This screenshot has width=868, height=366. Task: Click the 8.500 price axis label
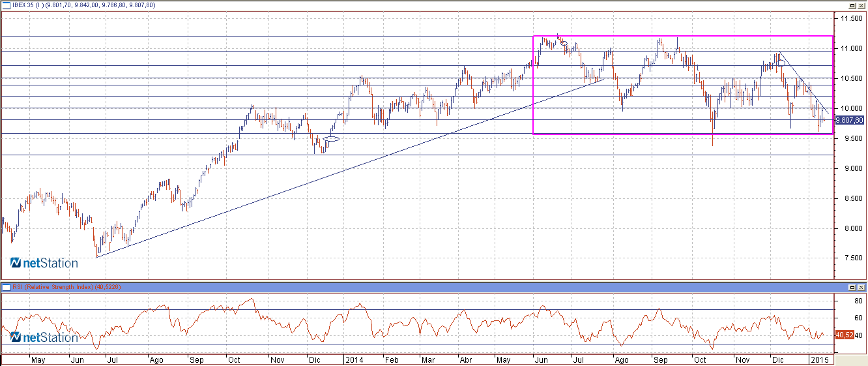pos(853,198)
